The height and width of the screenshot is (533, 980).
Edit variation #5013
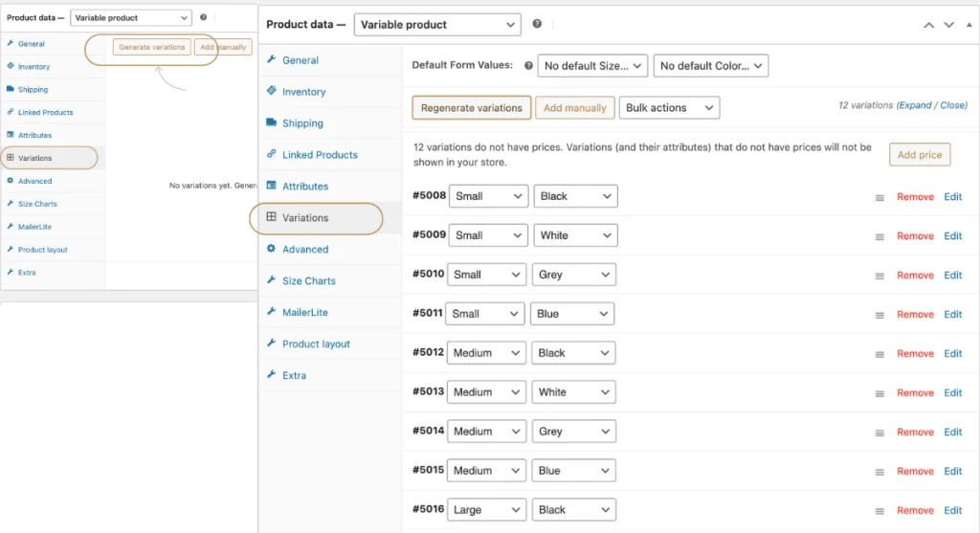coord(952,393)
